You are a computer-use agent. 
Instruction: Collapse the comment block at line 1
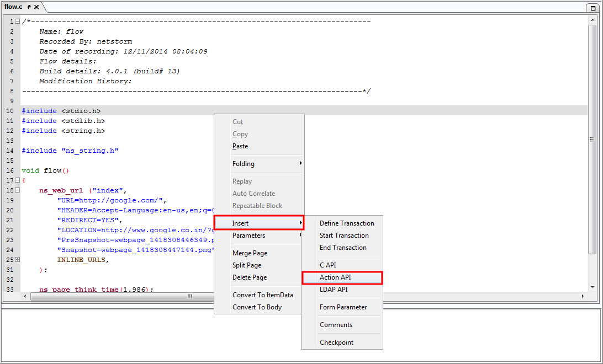tap(17, 22)
